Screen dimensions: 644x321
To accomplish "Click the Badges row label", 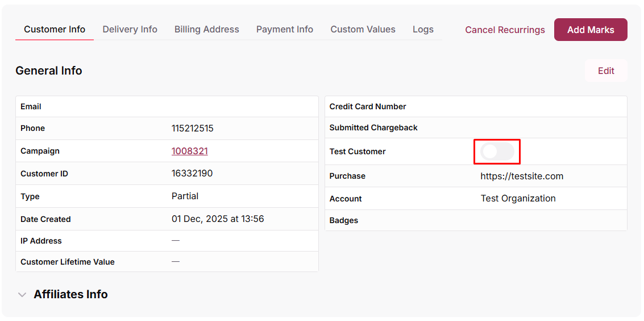I will [344, 220].
